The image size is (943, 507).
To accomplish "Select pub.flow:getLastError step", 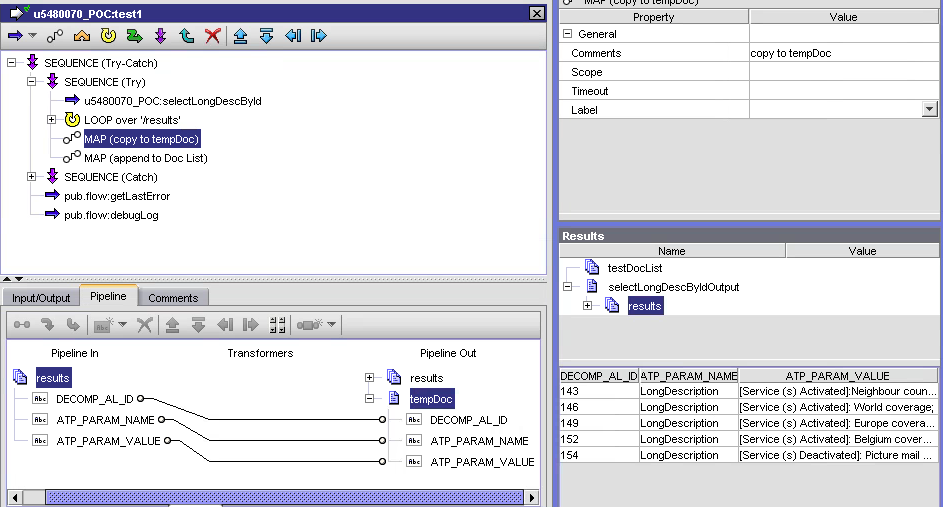I will (x=117, y=196).
